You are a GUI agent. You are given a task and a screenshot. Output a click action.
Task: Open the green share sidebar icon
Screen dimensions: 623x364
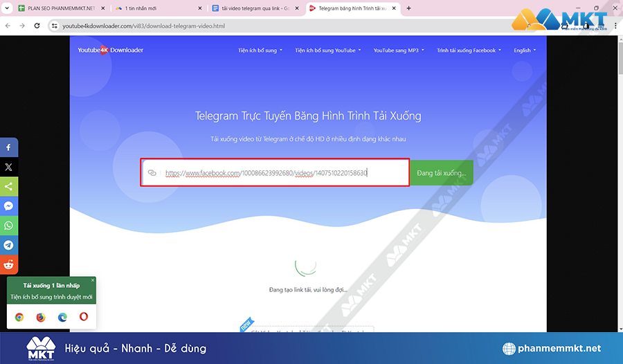(9, 186)
